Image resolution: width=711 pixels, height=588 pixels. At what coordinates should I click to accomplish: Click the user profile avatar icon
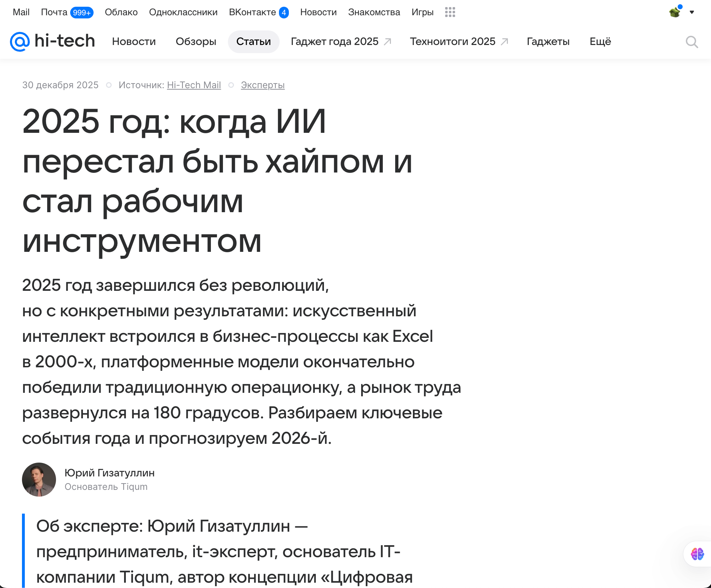click(675, 12)
